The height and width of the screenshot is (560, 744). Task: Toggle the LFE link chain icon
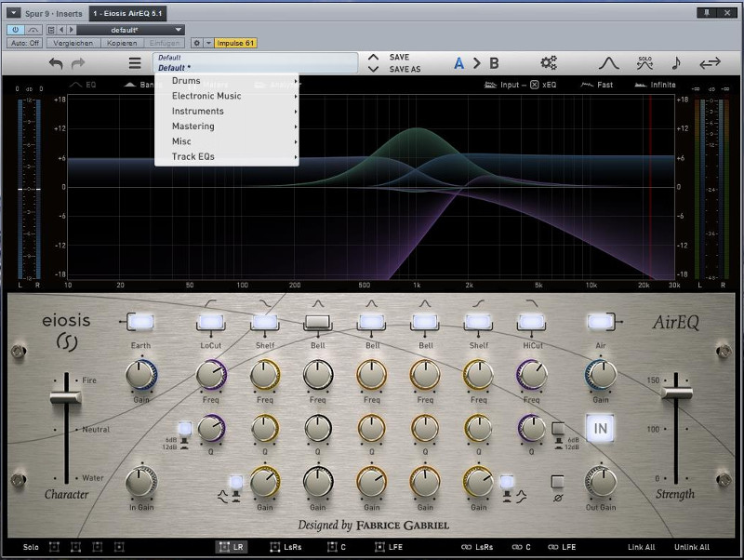[552, 547]
